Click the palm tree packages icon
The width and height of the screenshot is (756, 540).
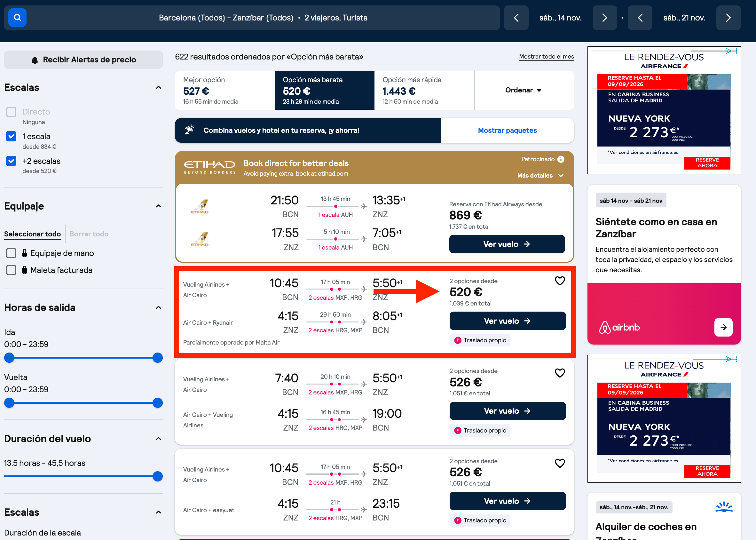click(x=189, y=130)
